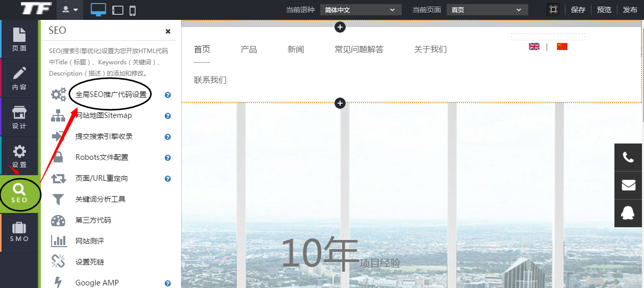Expand the 当前语种 language dropdown
Image resolution: width=644 pixels, height=288 pixels.
coord(360,10)
